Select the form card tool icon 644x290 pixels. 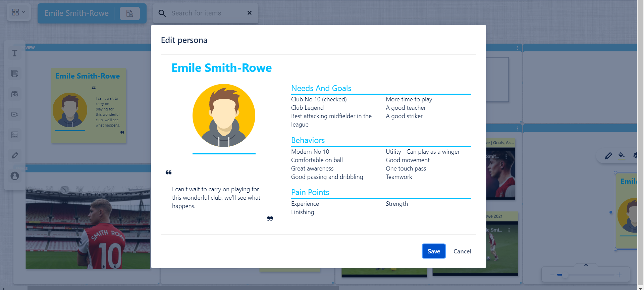15,135
